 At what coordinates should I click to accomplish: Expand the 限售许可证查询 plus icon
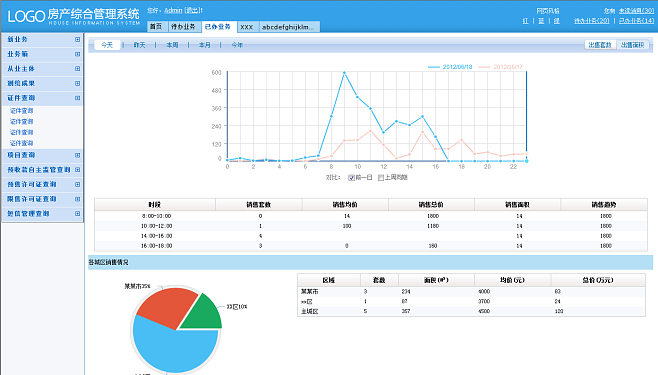pos(77,199)
